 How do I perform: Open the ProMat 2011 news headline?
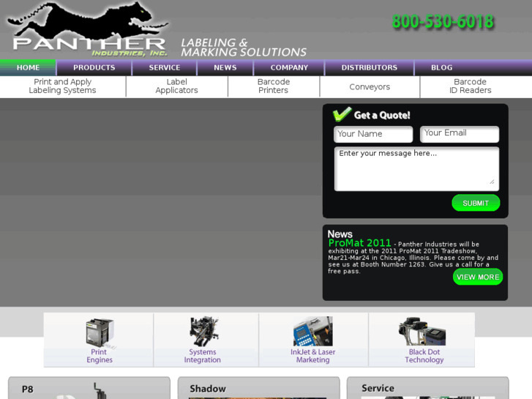[x=359, y=243]
